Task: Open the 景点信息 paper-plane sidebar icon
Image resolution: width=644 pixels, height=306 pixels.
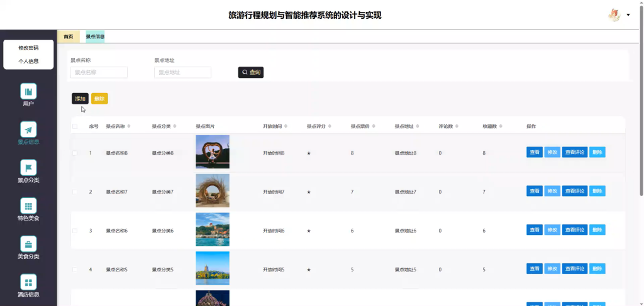Action: tap(28, 129)
